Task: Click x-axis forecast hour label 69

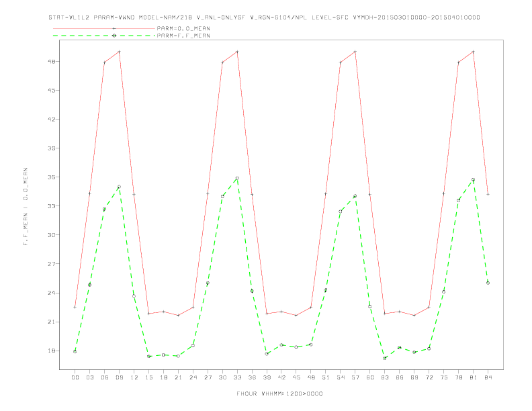Action: [x=414, y=377]
